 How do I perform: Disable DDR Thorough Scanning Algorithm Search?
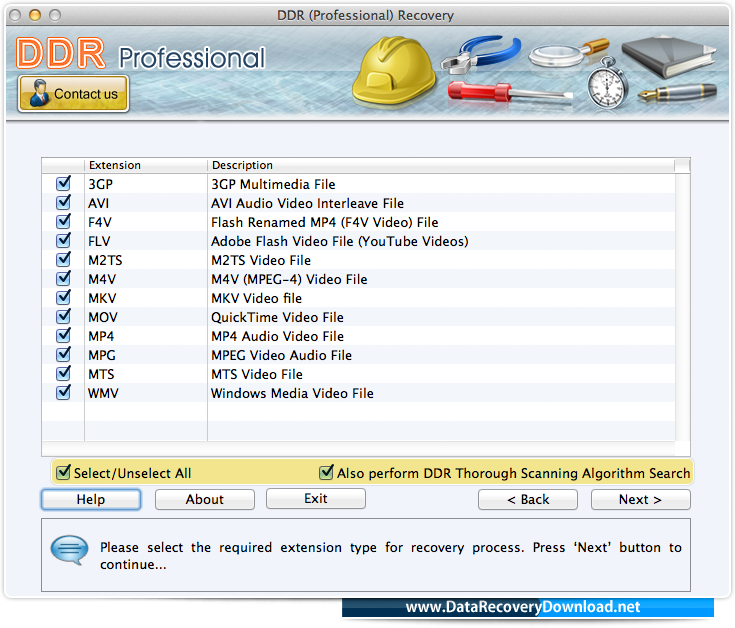(x=326, y=472)
